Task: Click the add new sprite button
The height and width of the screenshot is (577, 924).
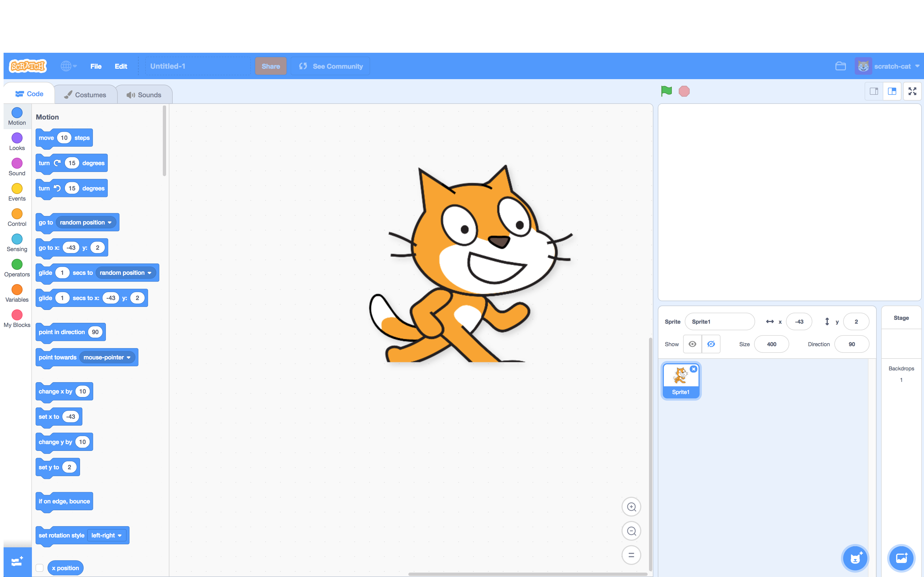Action: point(856,558)
